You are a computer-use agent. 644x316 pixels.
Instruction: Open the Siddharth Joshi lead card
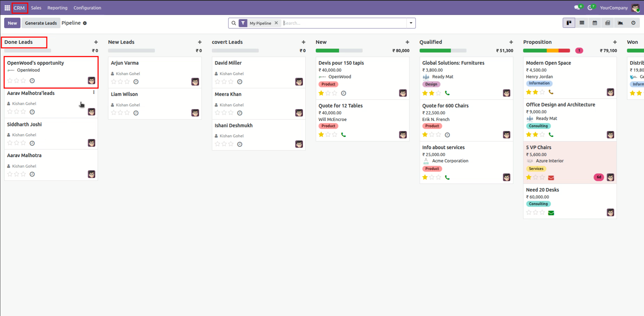click(51, 134)
